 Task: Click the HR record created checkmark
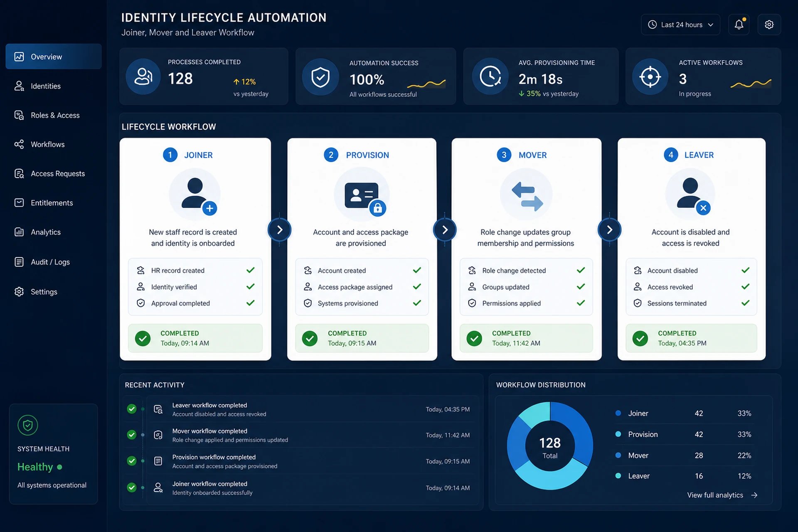250,270
